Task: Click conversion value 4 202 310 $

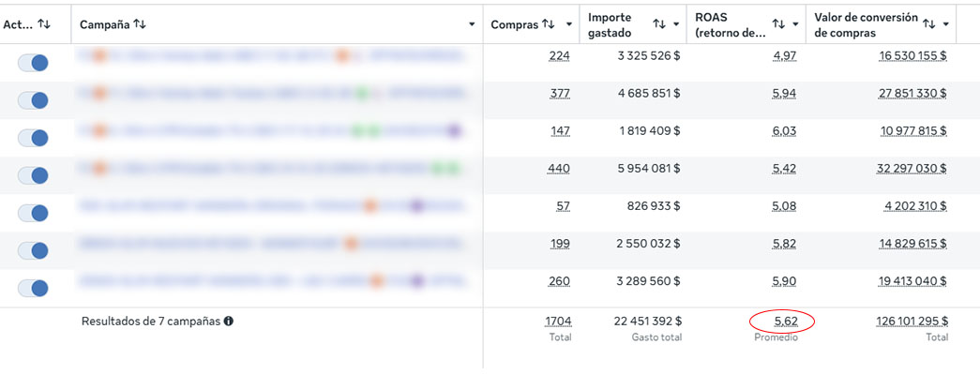Action: click(x=916, y=206)
